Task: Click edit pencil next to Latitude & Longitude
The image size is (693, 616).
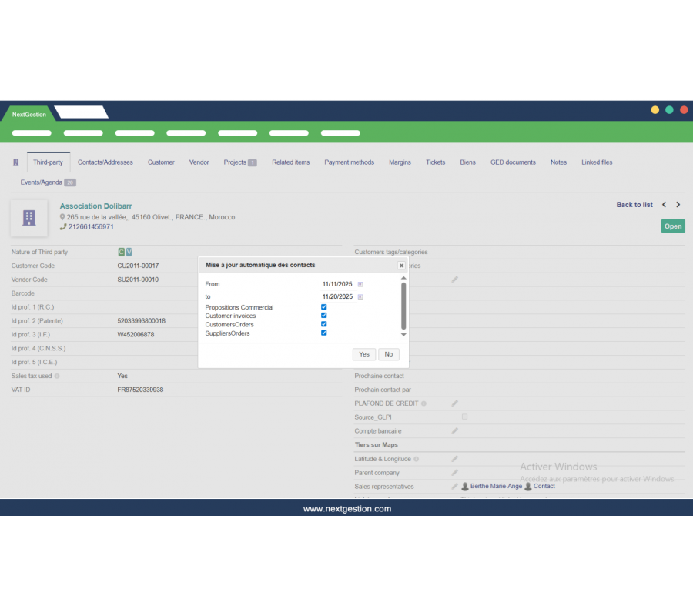Action: [454, 459]
